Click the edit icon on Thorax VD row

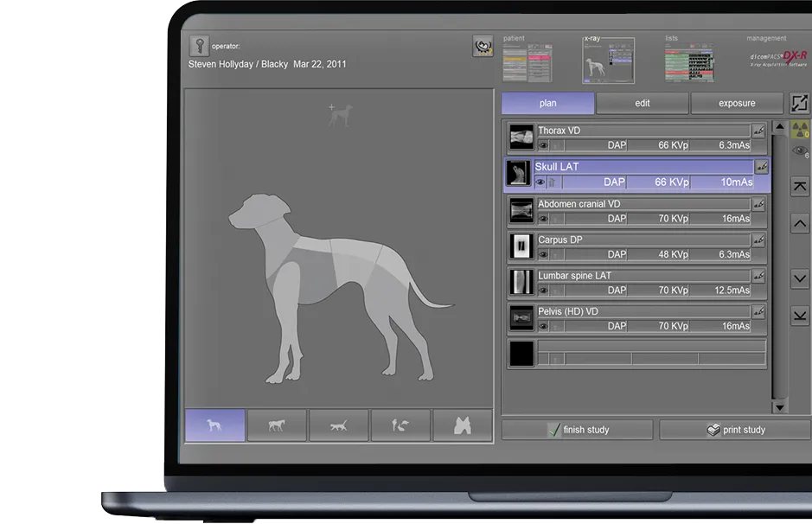pyautogui.click(x=758, y=131)
